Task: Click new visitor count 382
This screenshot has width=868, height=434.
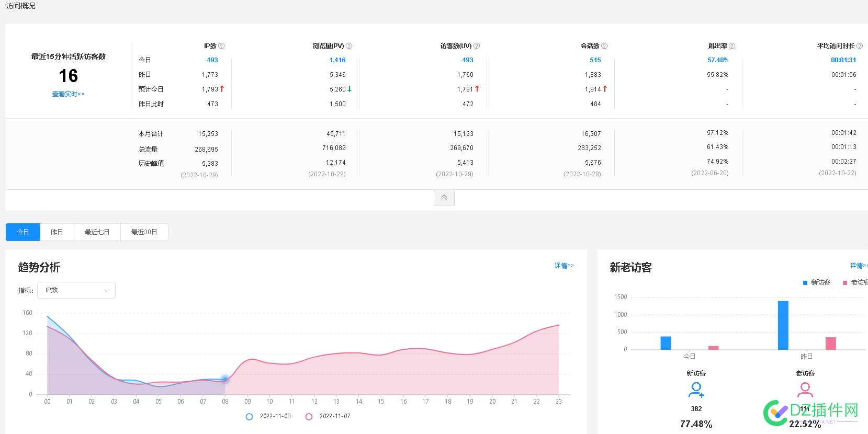Action: pyautogui.click(x=696, y=409)
